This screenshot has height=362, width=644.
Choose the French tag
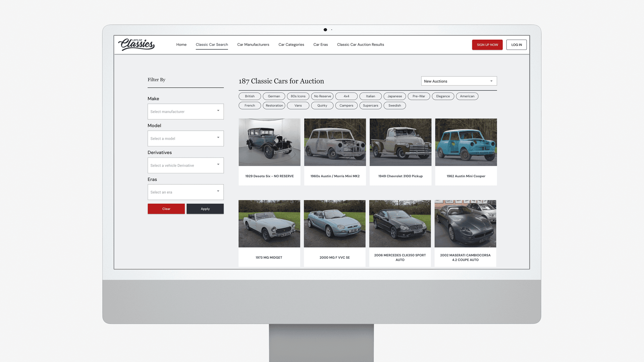point(250,106)
